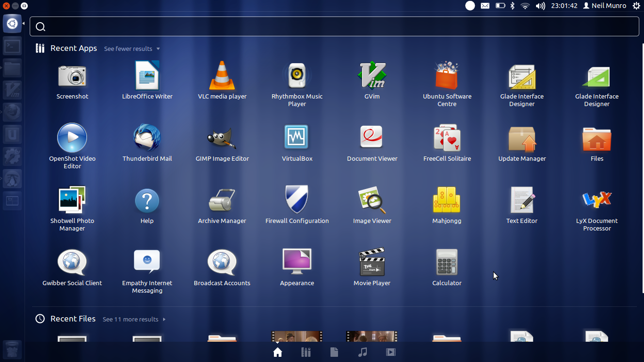Open the Neil Munro user menu
Screen dimensions: 644x362
click(x=605, y=6)
